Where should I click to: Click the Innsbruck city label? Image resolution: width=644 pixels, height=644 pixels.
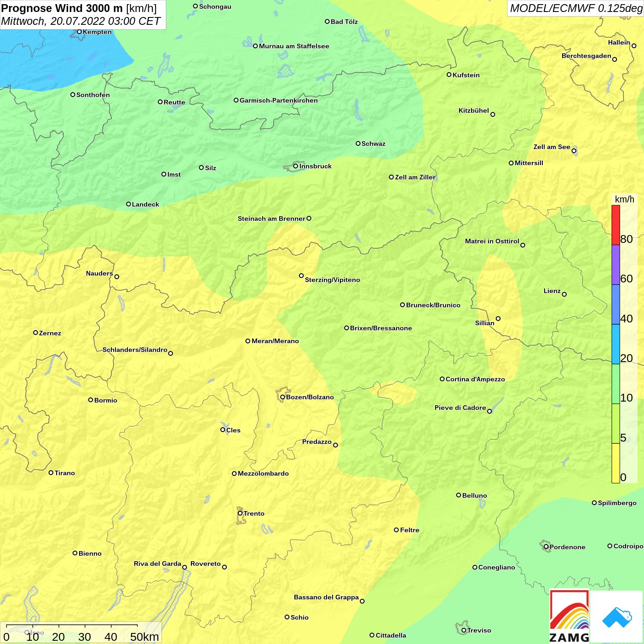coord(316,166)
